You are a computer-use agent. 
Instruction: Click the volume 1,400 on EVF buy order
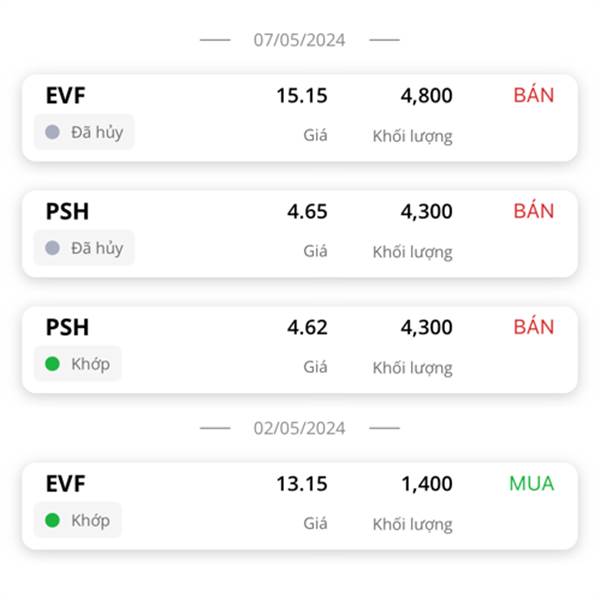[x=427, y=484]
